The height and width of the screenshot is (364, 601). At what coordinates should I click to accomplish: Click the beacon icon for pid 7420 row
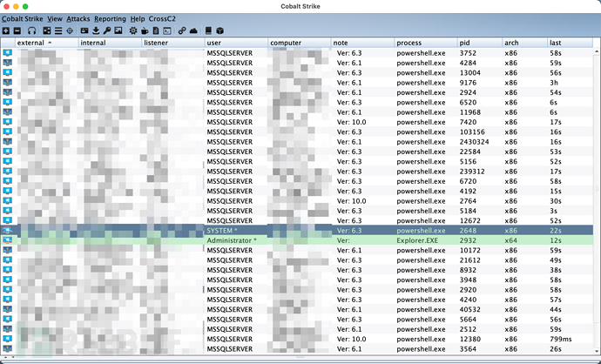pos(7,122)
